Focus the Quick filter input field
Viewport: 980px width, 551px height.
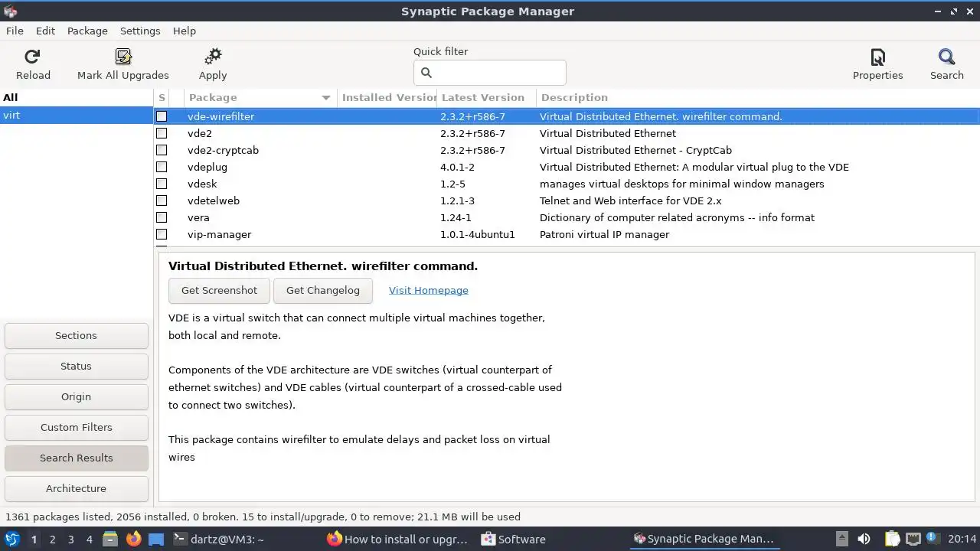pos(490,73)
